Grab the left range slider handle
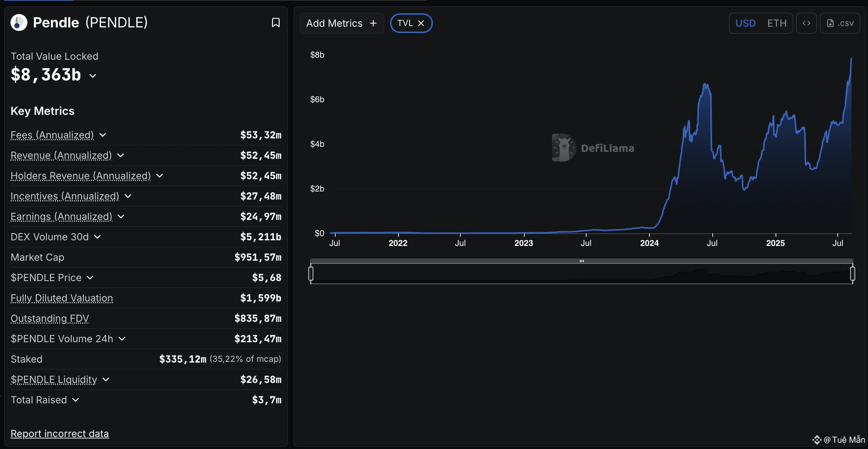The image size is (868, 449). (x=311, y=274)
